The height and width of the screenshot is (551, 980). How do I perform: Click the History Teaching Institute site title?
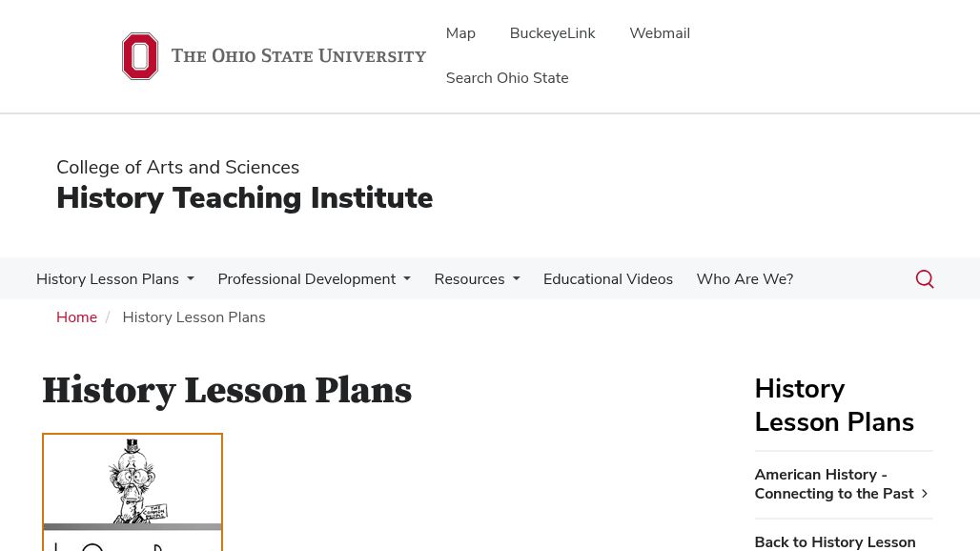tap(244, 198)
